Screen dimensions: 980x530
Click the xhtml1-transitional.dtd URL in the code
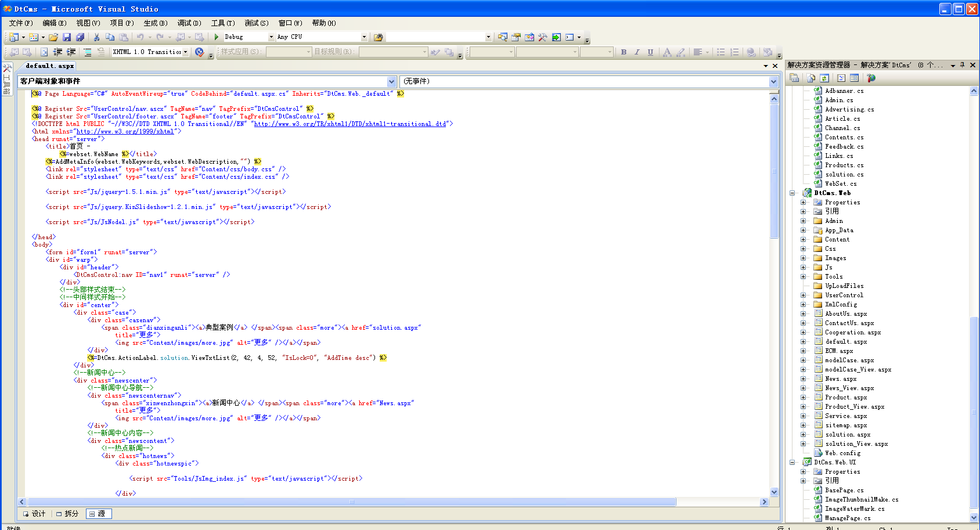tap(350, 124)
